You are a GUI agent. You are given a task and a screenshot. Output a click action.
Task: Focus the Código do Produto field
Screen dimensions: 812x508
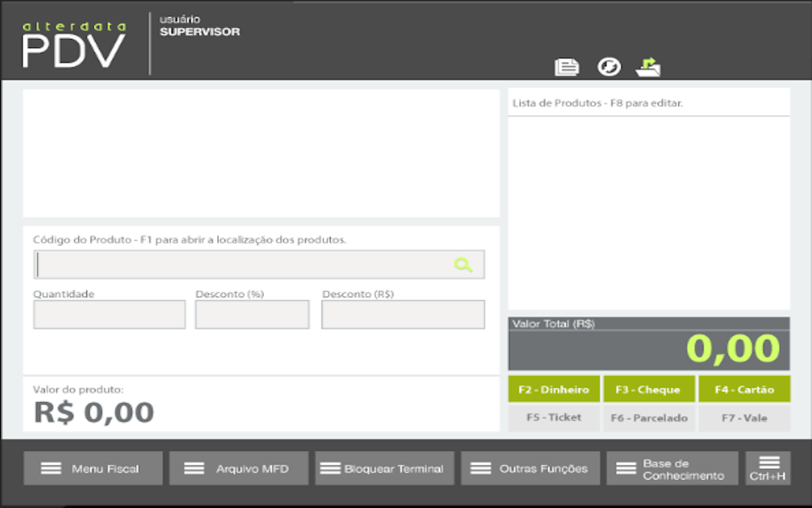(259, 265)
